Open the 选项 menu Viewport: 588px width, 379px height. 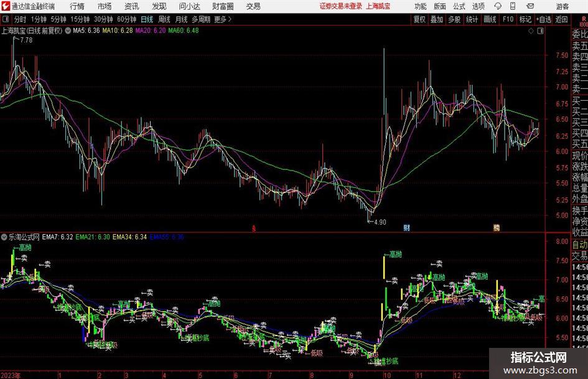(x=478, y=6)
